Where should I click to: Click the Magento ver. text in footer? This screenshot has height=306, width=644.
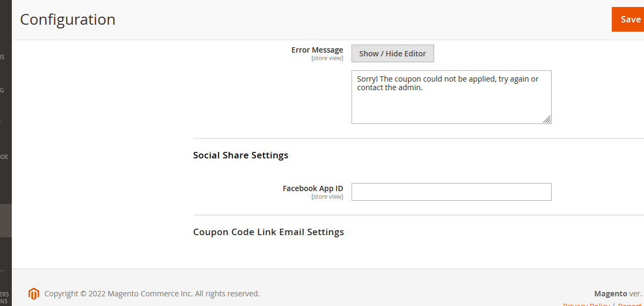point(618,294)
